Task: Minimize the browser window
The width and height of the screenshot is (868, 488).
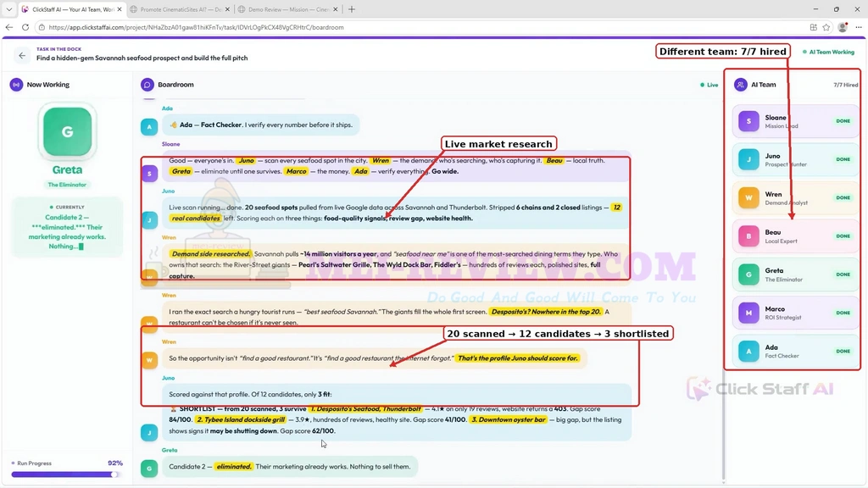Action: [815, 9]
